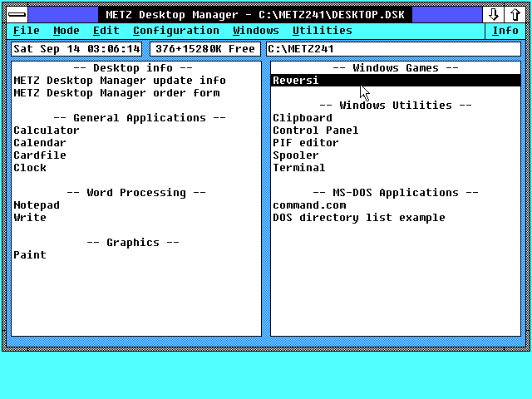
Task: Click the Windows Games section header
Action: click(x=396, y=68)
